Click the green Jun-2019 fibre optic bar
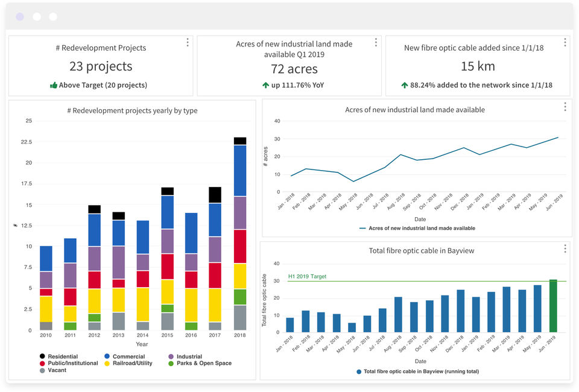 (553, 306)
